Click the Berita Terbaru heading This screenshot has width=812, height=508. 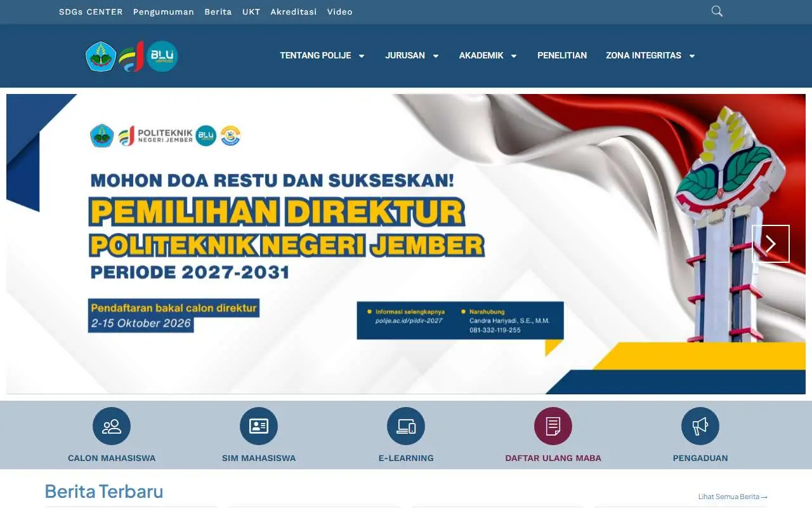pyautogui.click(x=104, y=491)
